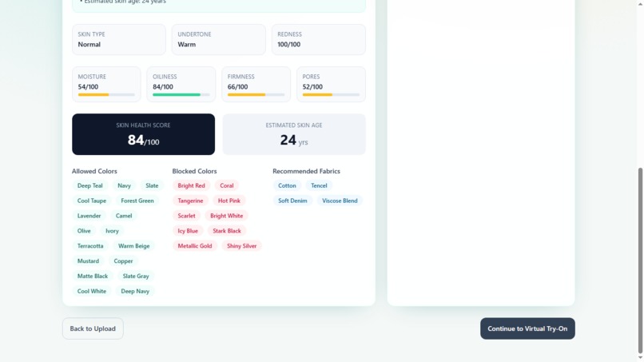Choose the Camel allowed color
The height and width of the screenshot is (362, 644).
pos(124,216)
